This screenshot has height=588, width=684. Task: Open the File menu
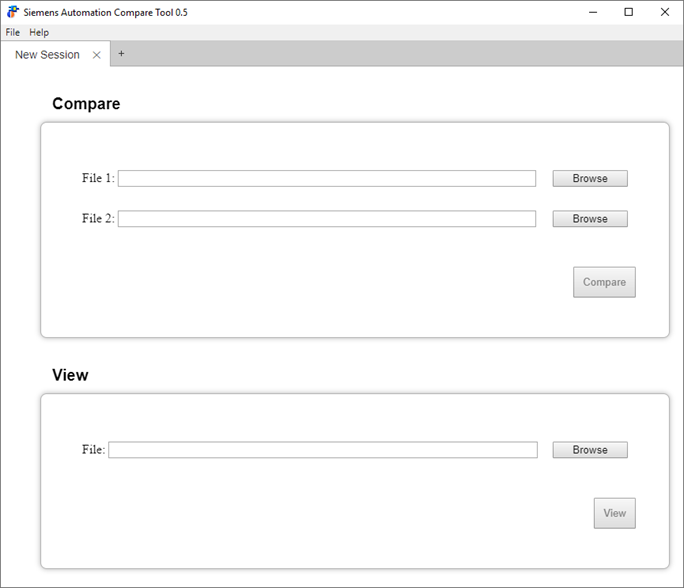(x=13, y=32)
